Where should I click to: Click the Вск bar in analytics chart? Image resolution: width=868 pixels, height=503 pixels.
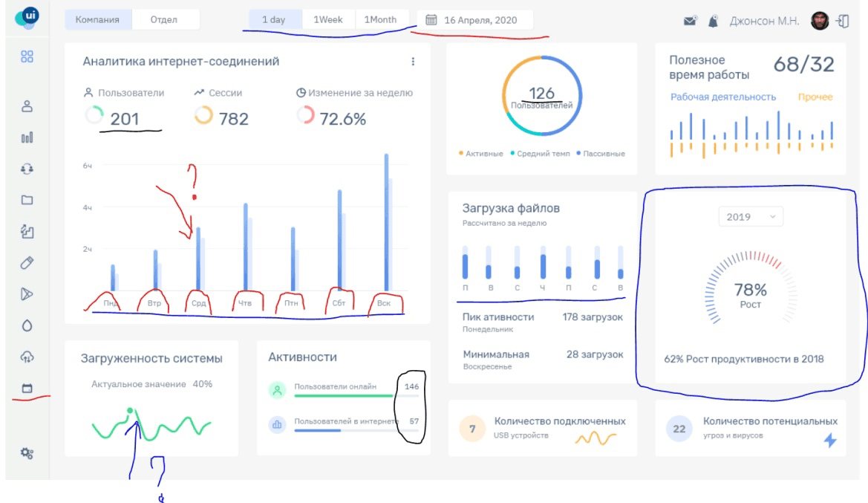coord(387,221)
